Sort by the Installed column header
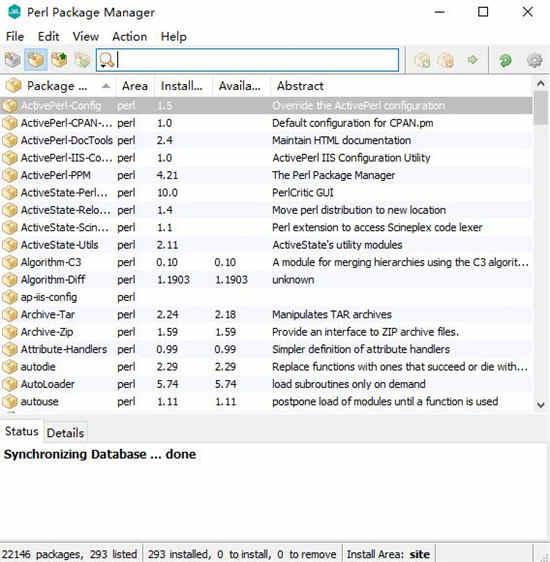Screen dimensions: 550x562 [182, 86]
